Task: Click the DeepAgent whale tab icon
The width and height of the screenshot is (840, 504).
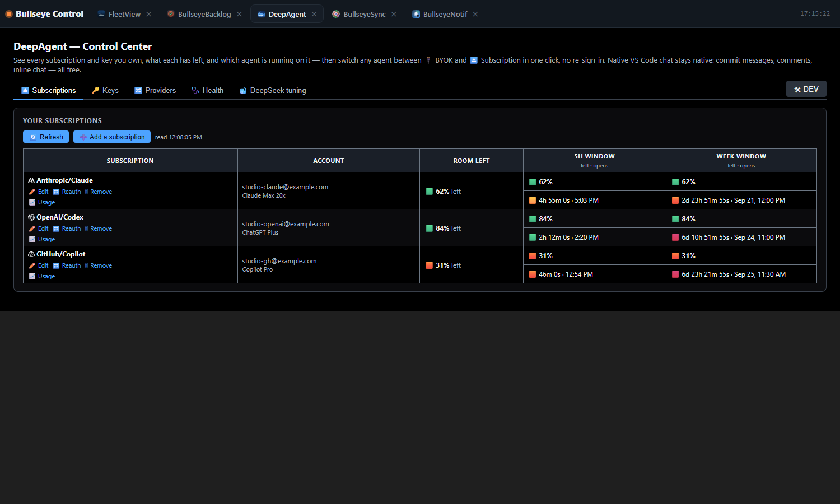Action: click(x=261, y=14)
